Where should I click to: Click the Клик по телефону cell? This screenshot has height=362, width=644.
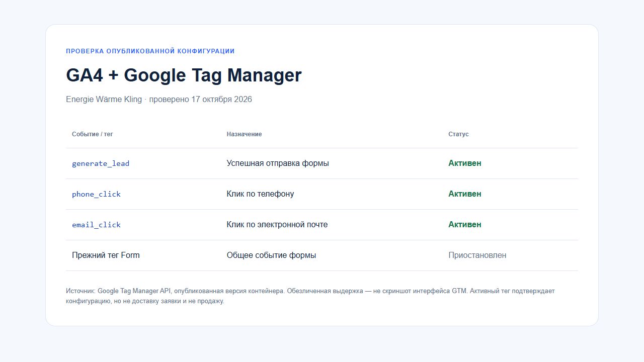click(260, 194)
